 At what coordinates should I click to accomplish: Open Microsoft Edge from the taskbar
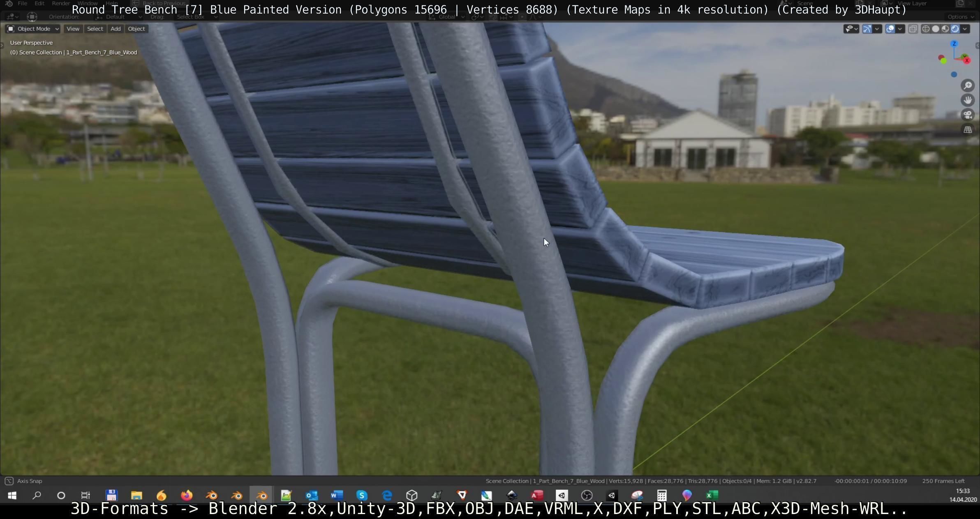point(387,495)
